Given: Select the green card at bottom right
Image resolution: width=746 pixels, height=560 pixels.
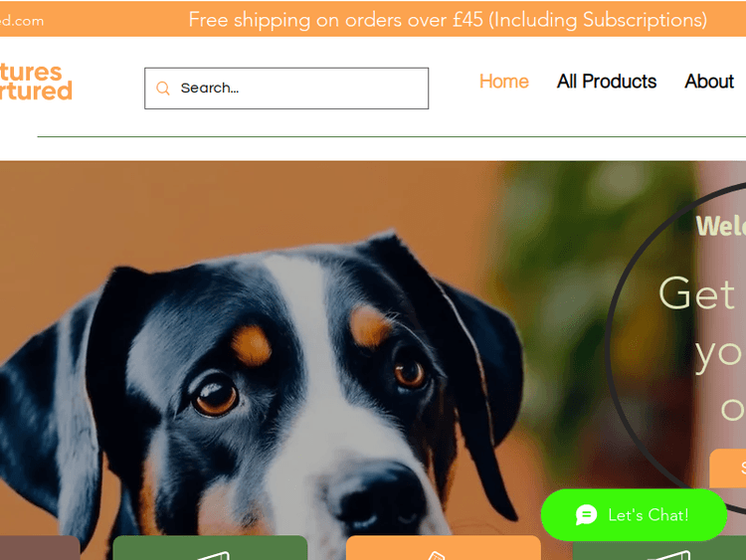Looking at the screenshot, I should pyautogui.click(x=659, y=550).
